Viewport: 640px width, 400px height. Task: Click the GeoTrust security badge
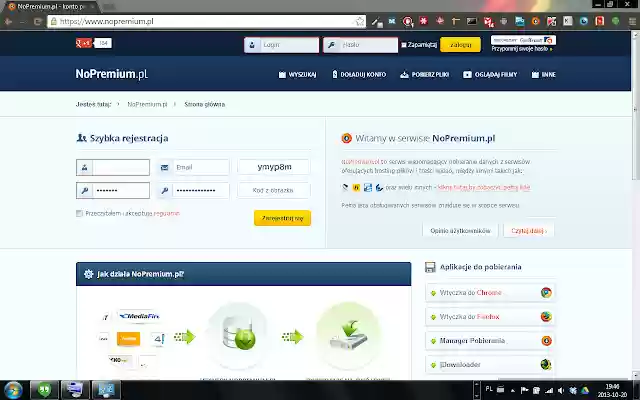[x=523, y=40]
